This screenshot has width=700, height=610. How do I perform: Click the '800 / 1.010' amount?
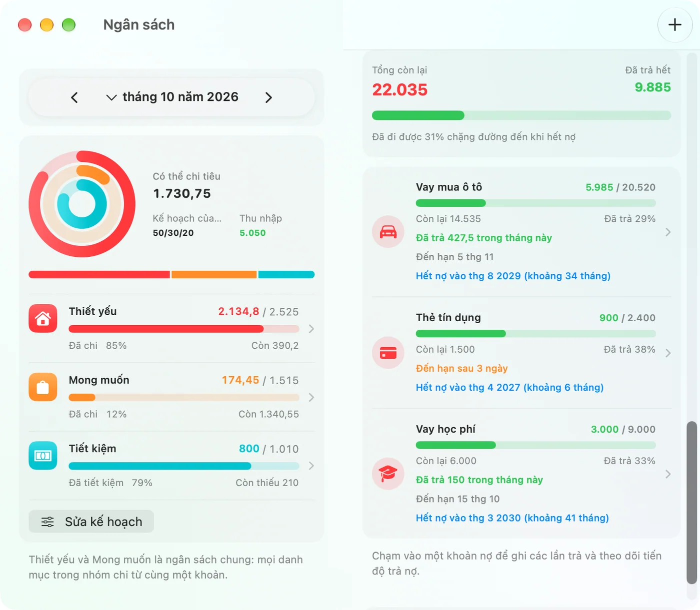pyautogui.click(x=269, y=449)
